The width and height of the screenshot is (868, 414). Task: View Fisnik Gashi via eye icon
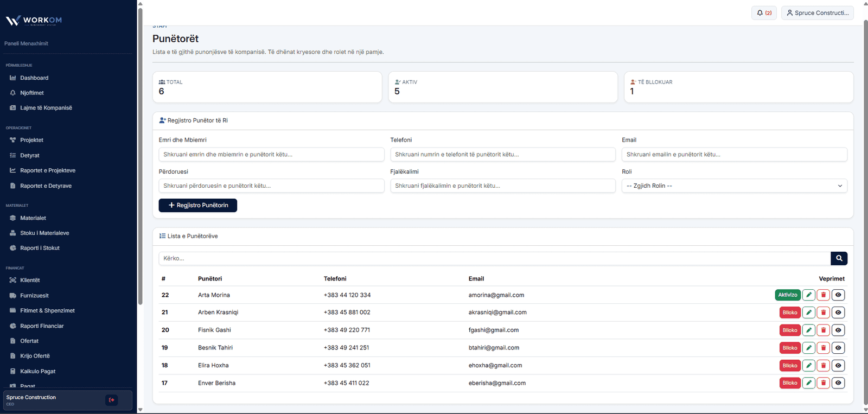(838, 330)
